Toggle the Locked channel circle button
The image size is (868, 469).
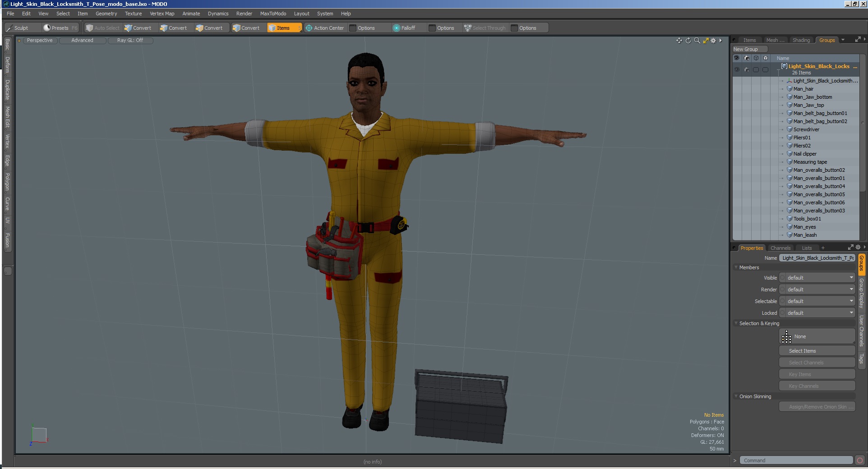coord(782,313)
